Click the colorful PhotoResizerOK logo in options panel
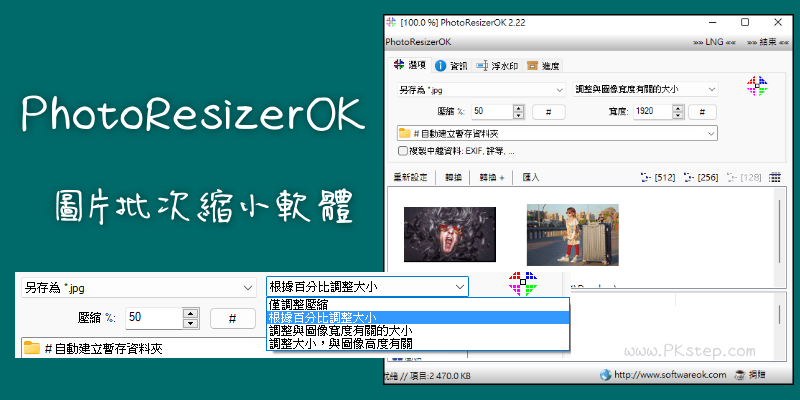The width and height of the screenshot is (800, 400). (757, 86)
